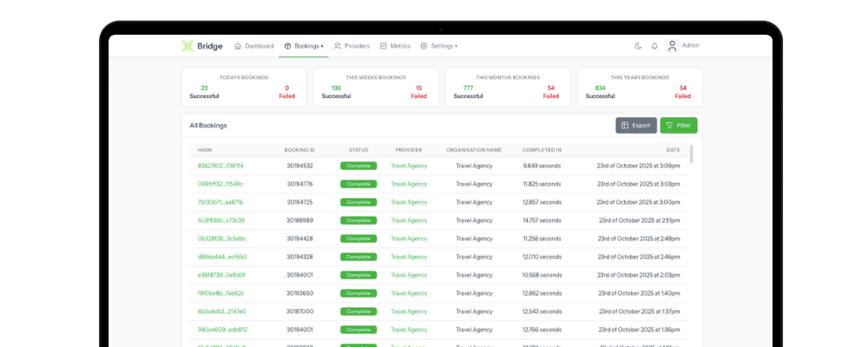Sort by the BOOKING ID column header
This screenshot has height=347, width=868.
300,150
